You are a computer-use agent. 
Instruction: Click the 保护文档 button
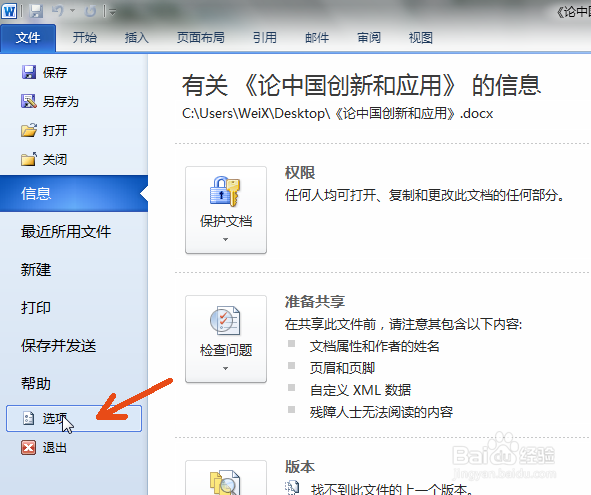(226, 210)
